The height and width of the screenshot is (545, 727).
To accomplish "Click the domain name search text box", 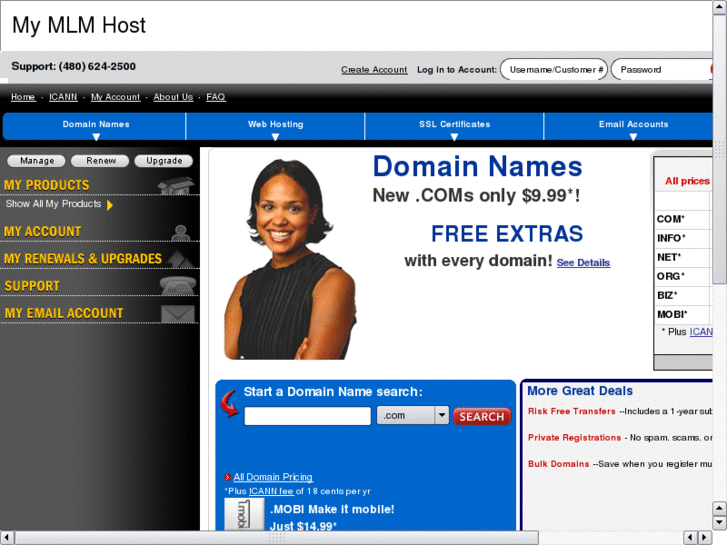I will click(x=307, y=416).
